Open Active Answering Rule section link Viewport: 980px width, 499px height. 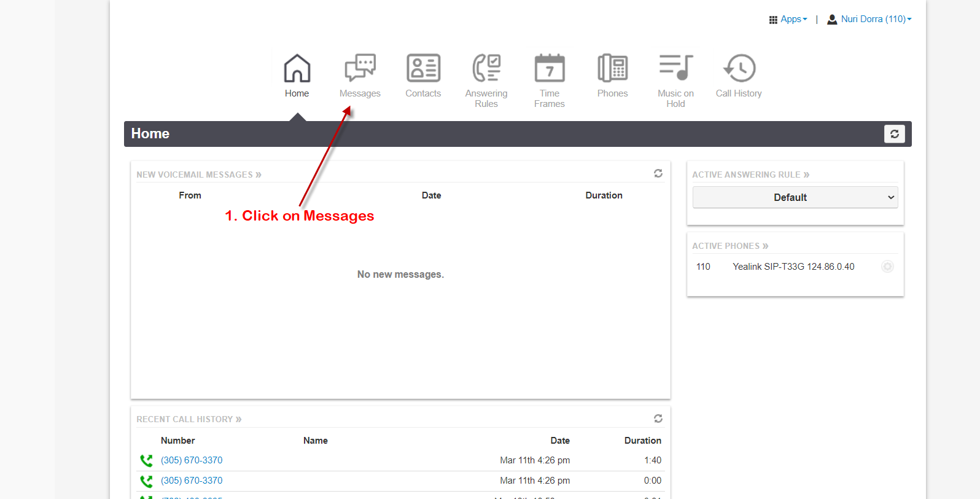click(751, 175)
